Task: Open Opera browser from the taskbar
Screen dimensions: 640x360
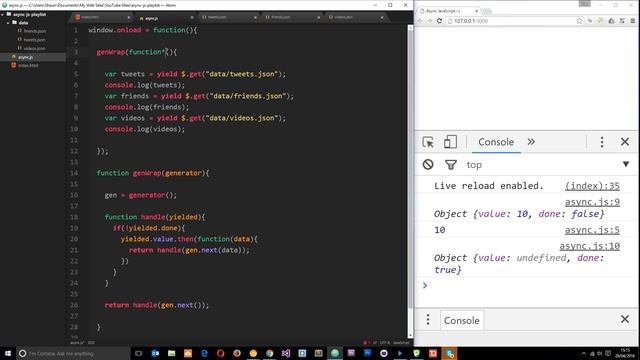Action: coord(220,353)
